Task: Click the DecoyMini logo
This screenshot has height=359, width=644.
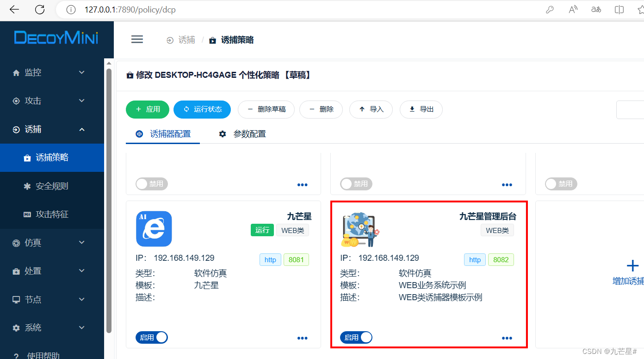Action: pyautogui.click(x=56, y=38)
